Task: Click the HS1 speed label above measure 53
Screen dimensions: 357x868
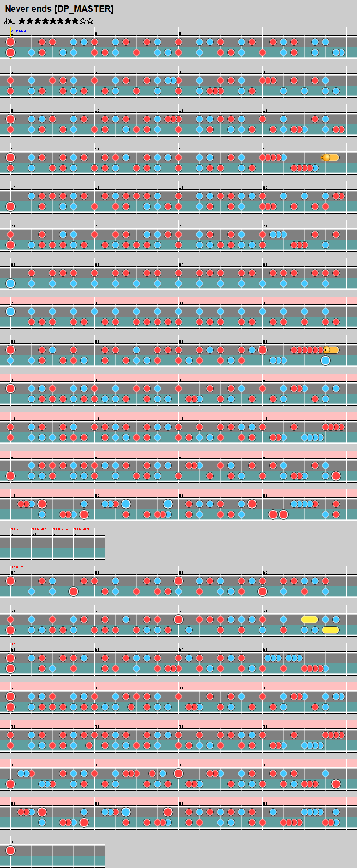Action: (14, 529)
